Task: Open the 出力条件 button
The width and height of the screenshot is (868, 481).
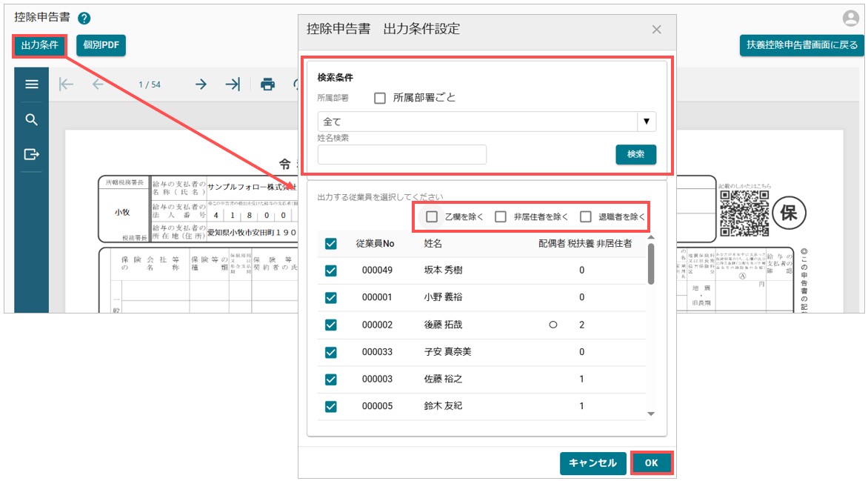Action: pos(40,45)
